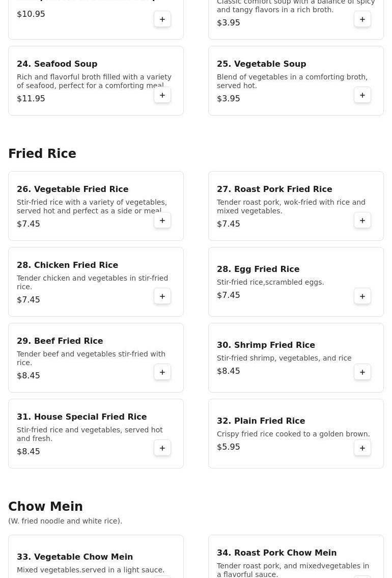Add the $3.95 spicy tangy soup
Image resolution: width=392 pixels, height=578 pixels.
pos(362,19)
